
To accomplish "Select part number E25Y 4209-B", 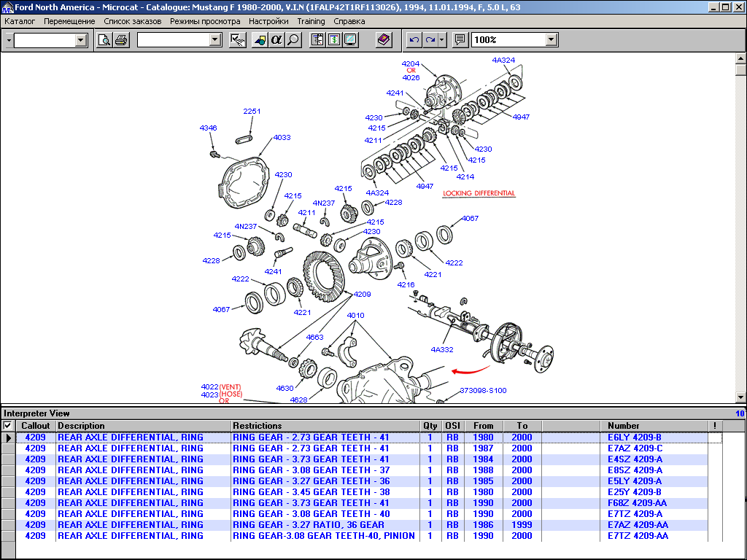I will pos(635,492).
